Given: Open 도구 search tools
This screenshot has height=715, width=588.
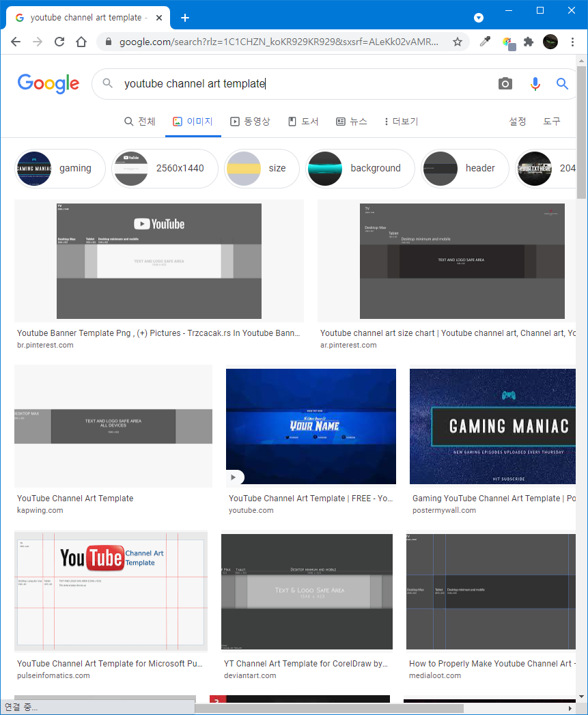Looking at the screenshot, I should (552, 122).
